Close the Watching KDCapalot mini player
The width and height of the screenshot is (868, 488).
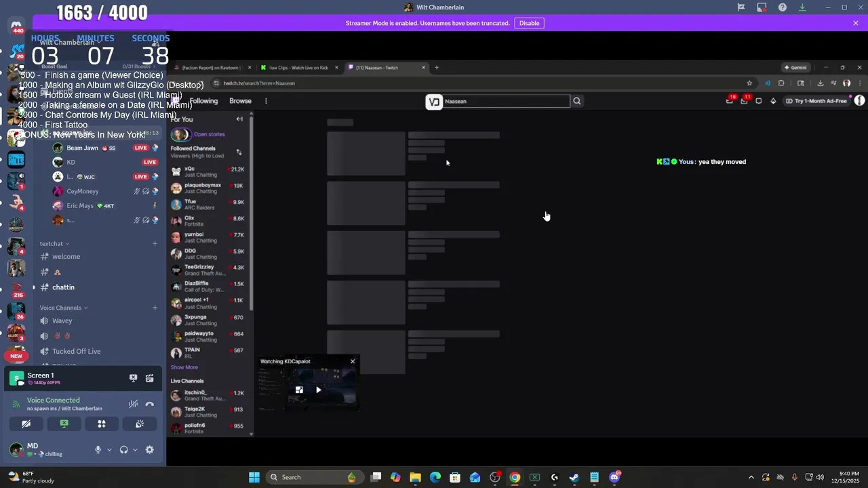pos(353,361)
